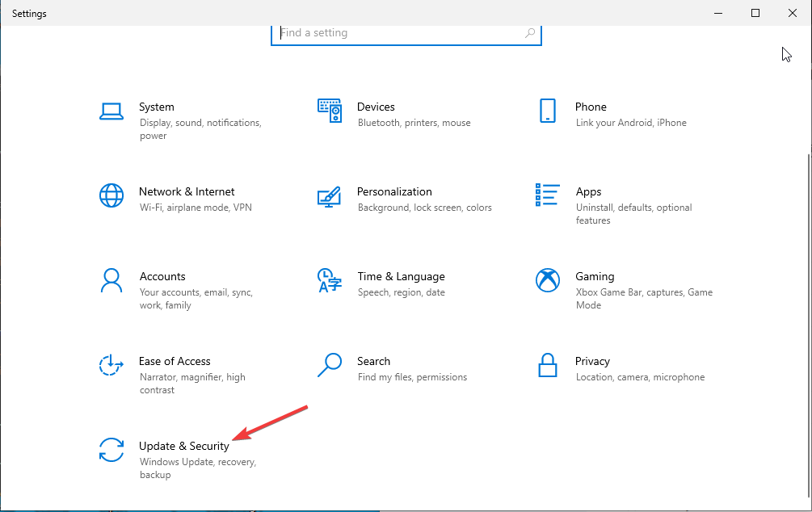Select the Ease of Access icon
This screenshot has height=512, width=812.
(x=111, y=365)
